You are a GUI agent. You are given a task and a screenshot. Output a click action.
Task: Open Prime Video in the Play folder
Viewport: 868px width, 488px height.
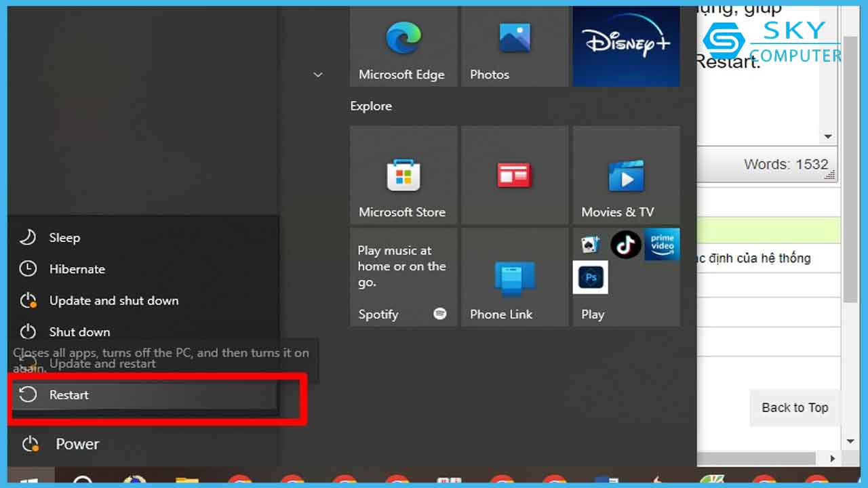[x=662, y=245]
